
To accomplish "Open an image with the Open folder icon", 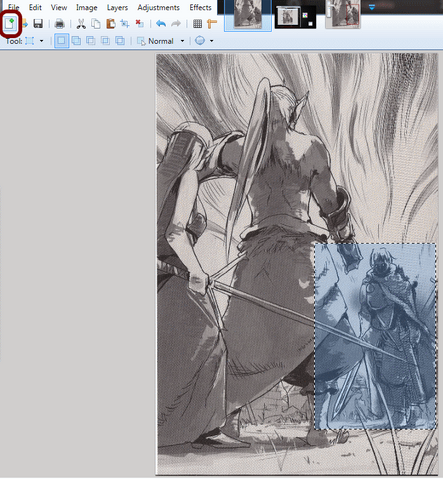I will click(x=25, y=24).
